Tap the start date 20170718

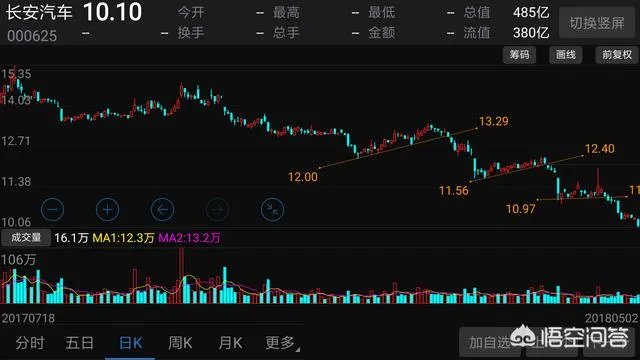[x=28, y=318]
